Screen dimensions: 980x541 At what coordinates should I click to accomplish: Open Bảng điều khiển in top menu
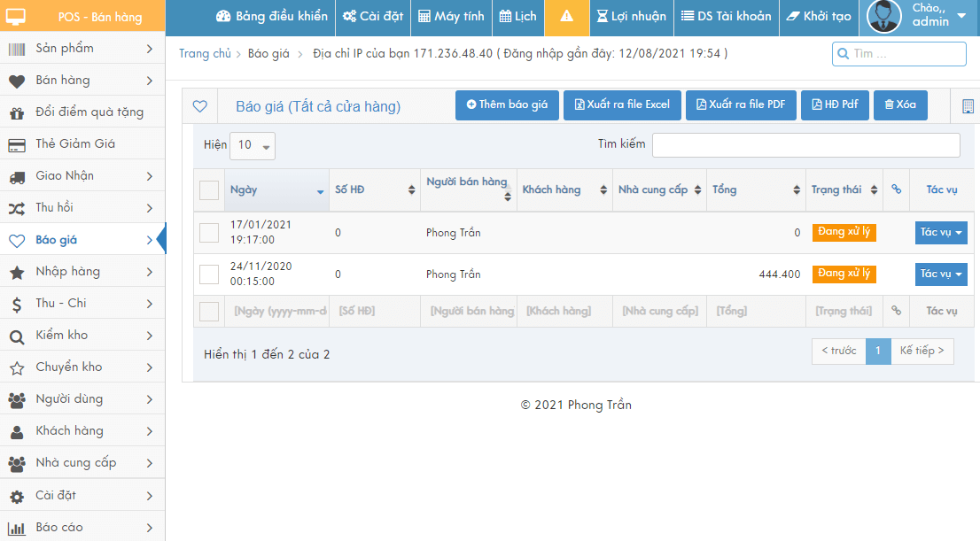pos(272,17)
